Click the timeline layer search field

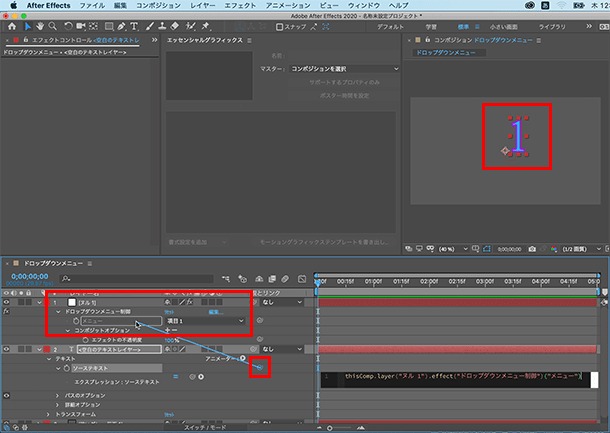tap(137, 279)
